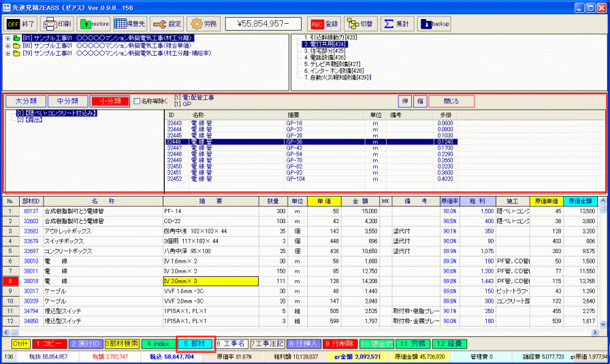The height and width of the screenshot is (364, 610).
Task: Click function key 11 労務
Action: [413, 344]
